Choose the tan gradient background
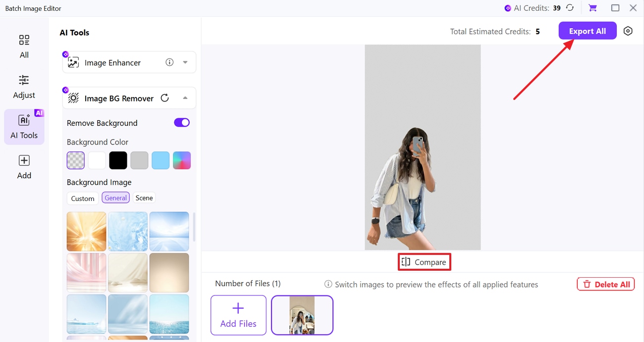Screen dimensions: 644x342 pyautogui.click(x=169, y=273)
